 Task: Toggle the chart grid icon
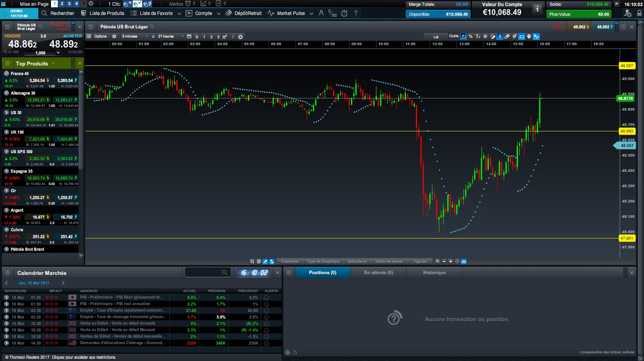(485, 37)
